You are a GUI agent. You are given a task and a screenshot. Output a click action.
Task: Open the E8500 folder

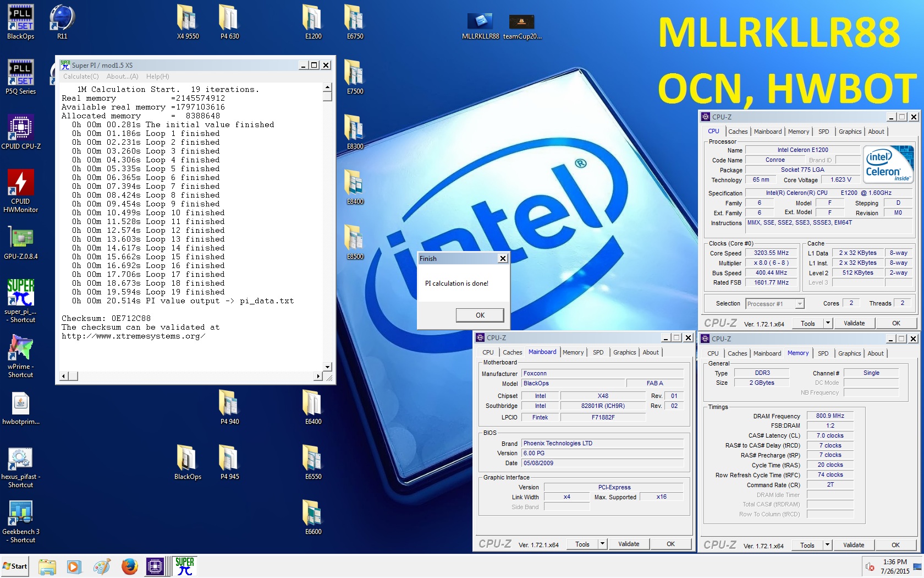tap(355, 242)
